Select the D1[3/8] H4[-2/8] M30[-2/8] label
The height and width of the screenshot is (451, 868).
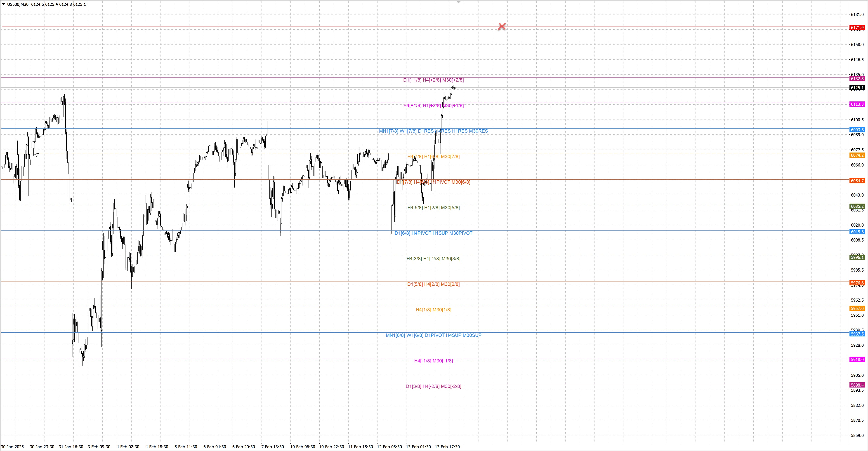coord(433,386)
